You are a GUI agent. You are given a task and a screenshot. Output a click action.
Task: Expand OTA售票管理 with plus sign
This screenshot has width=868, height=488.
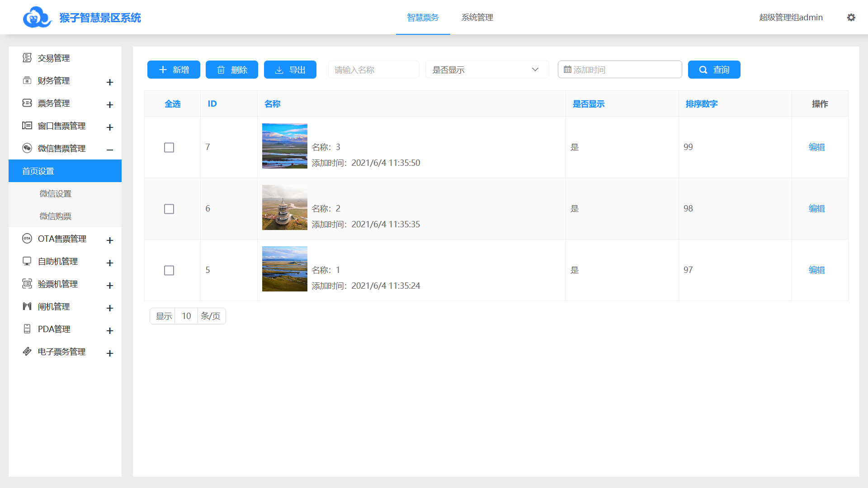(110, 240)
